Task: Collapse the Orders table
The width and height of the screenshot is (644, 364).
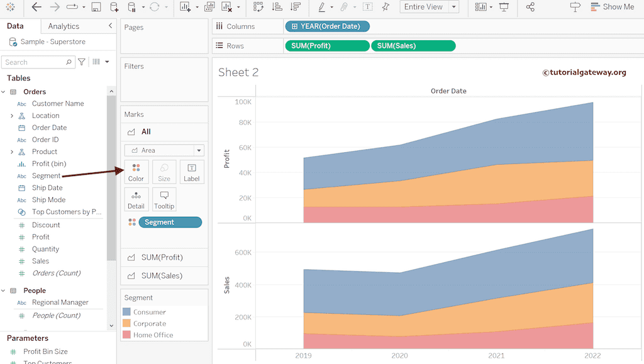Action: coord(4,92)
